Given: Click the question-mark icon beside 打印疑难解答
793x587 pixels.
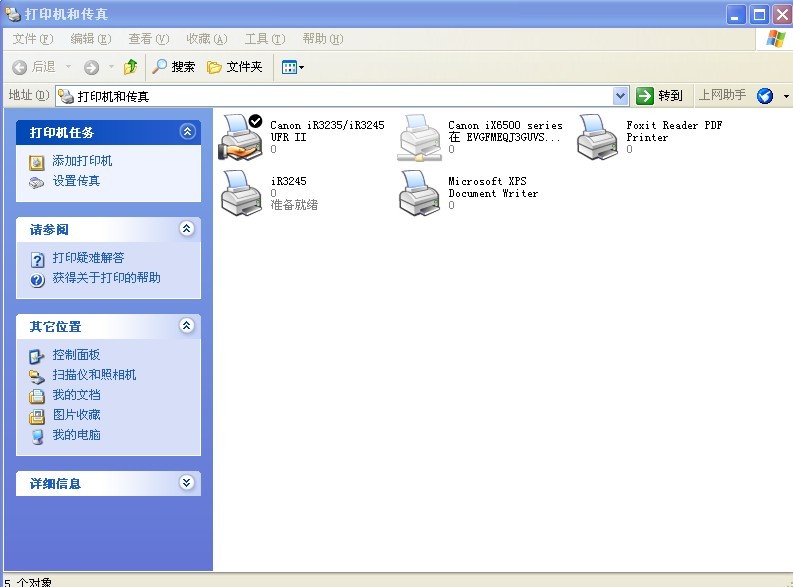Looking at the screenshot, I should [37, 260].
